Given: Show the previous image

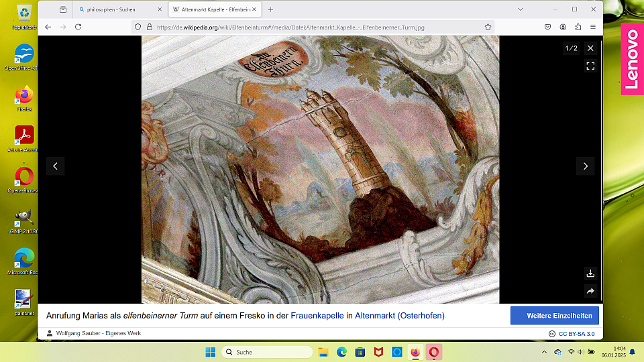Looking at the screenshot, I should tap(56, 166).
